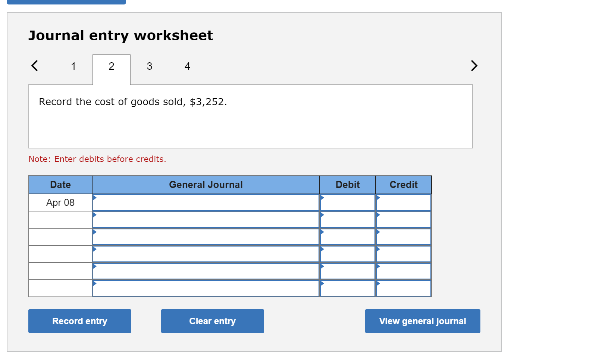Switch to journal entry tab 4
Screen dimensions: 602x364
click(187, 66)
